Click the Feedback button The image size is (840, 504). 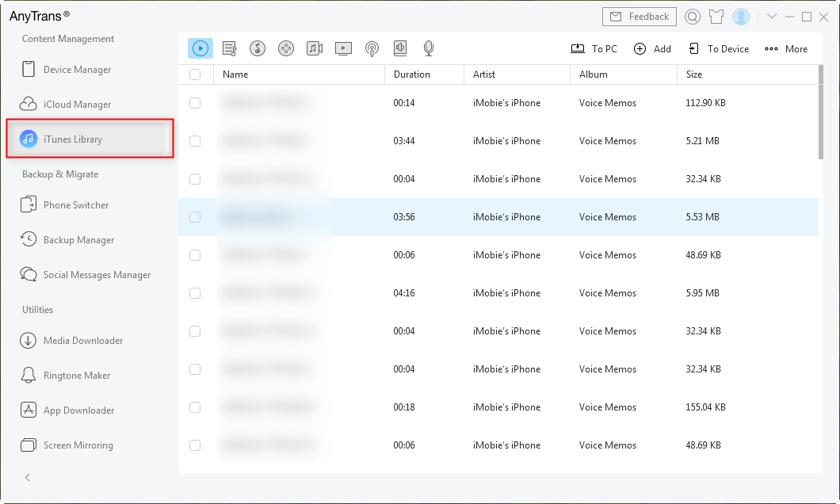click(639, 17)
